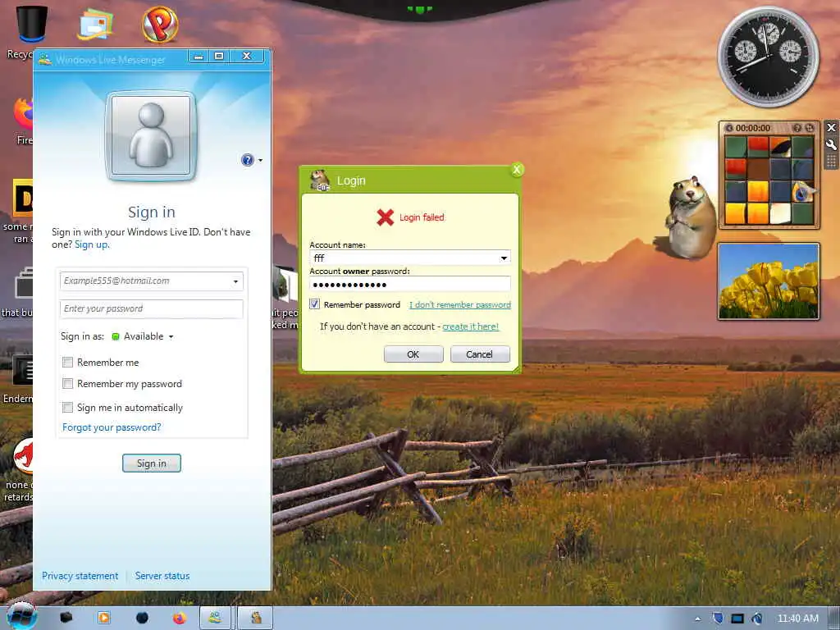Screen dimensions: 840x630
Task: Click the 11:40 AM taskbar clock
Action: click(797, 619)
